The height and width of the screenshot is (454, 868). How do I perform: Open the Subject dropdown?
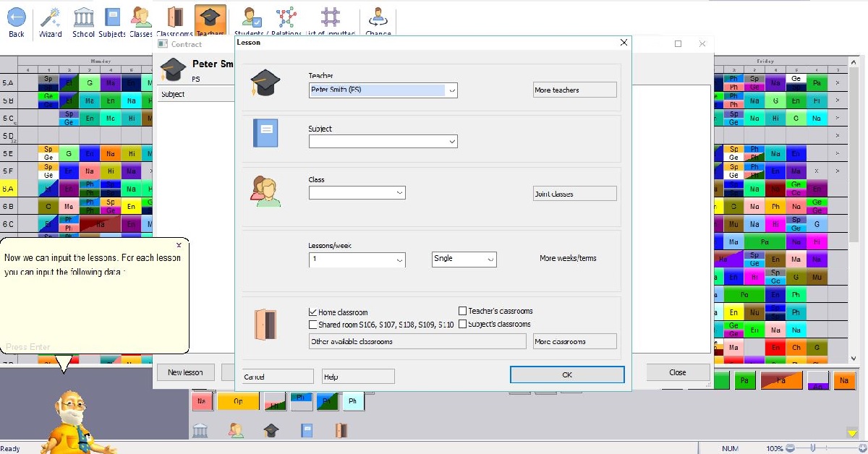[x=453, y=141]
